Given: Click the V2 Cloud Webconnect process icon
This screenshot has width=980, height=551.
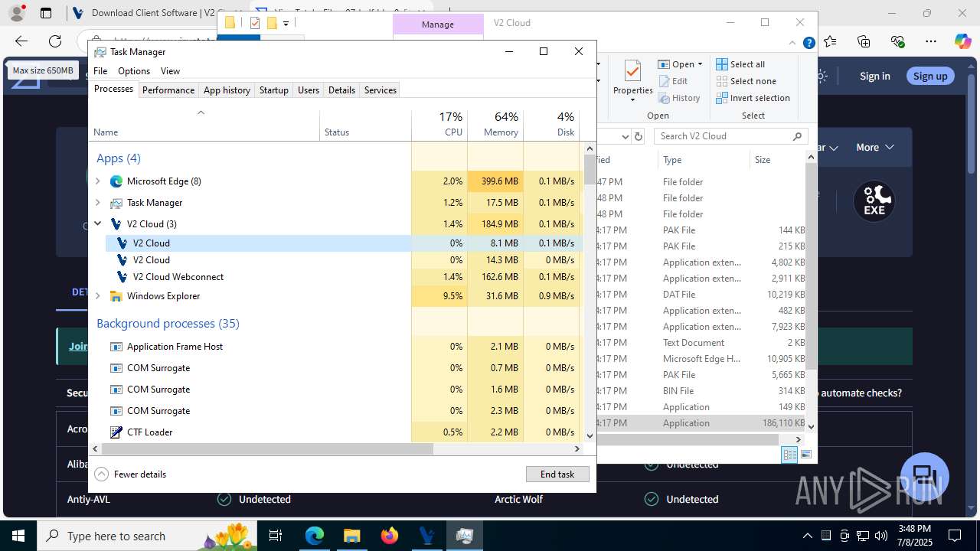Looking at the screenshot, I should point(122,277).
